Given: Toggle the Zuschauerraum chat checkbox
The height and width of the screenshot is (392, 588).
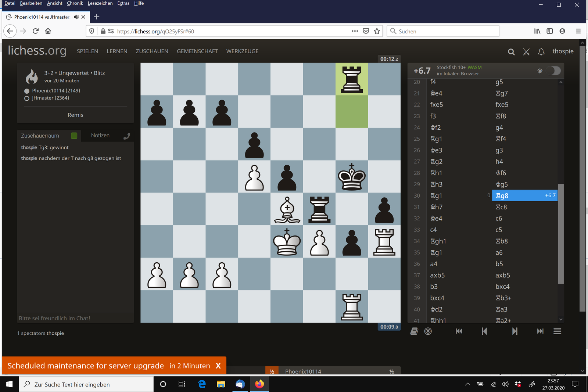Looking at the screenshot, I should pos(74,136).
